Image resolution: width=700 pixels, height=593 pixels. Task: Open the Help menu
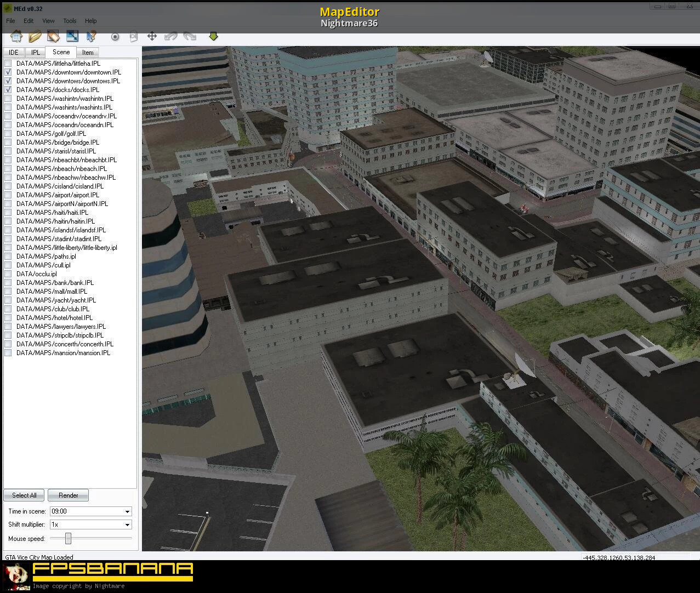(x=91, y=21)
